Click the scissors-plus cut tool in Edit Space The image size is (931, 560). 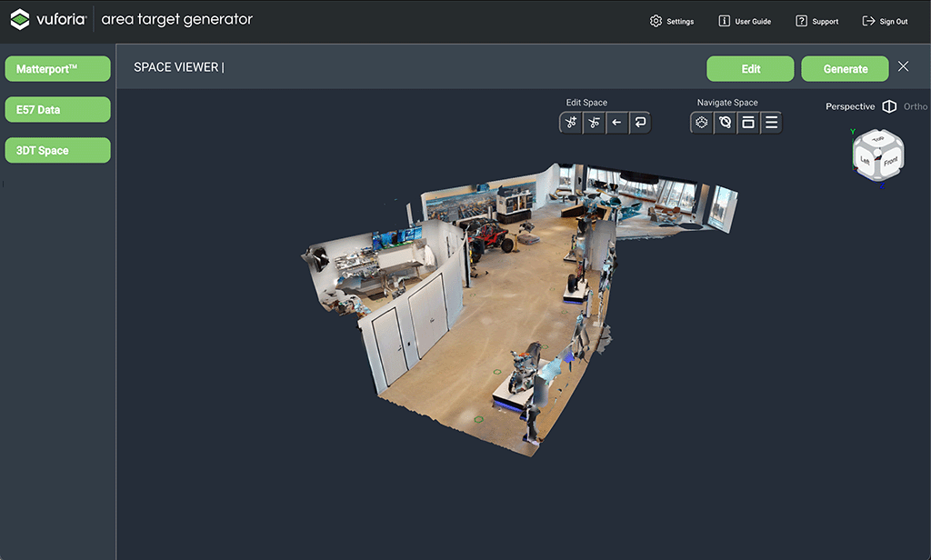(571, 123)
